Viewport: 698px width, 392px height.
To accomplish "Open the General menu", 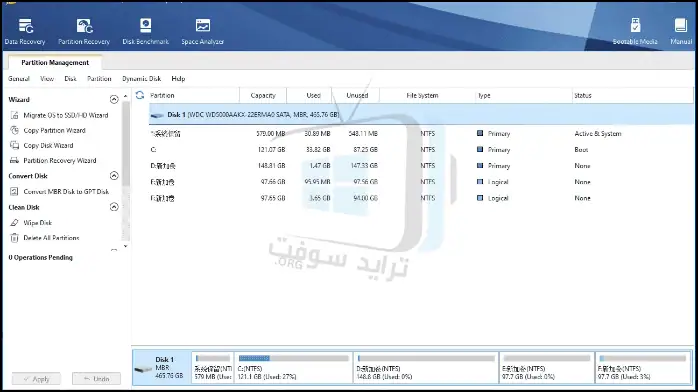I will click(x=19, y=79).
